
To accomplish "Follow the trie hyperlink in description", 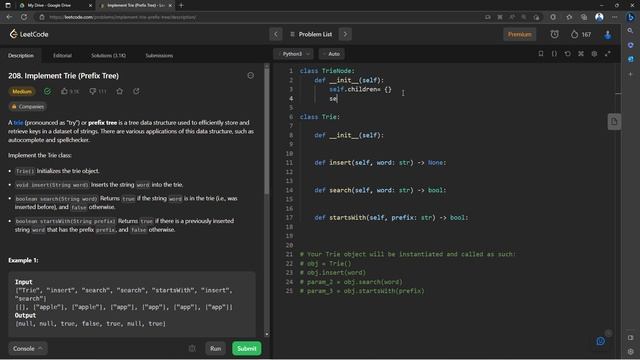I will pos(18,122).
